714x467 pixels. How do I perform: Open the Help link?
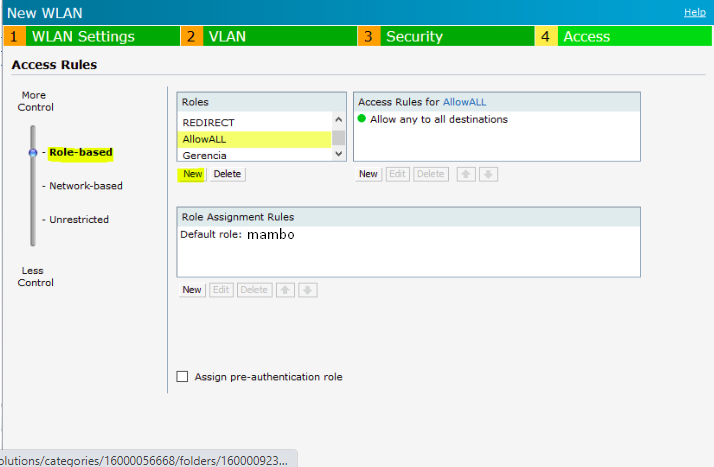tap(694, 12)
